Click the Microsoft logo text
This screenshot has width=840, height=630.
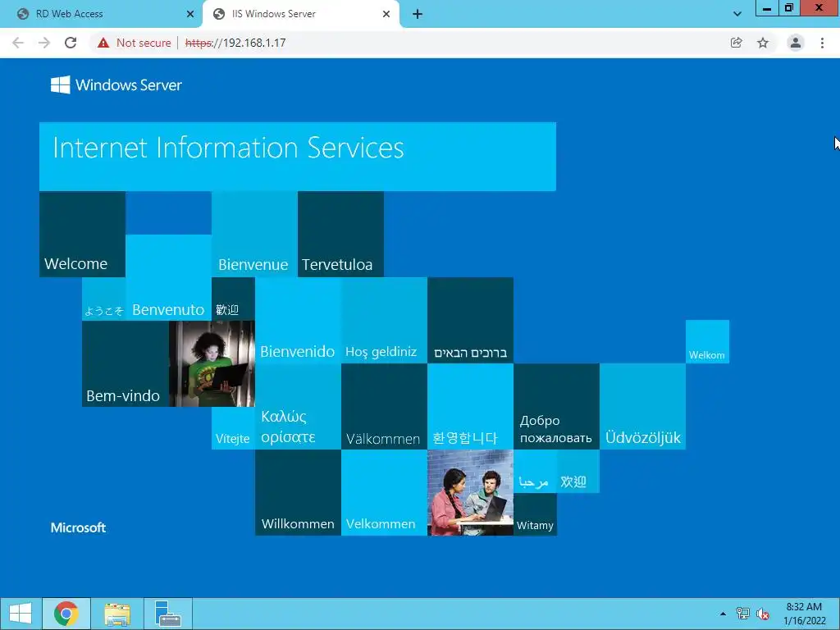click(x=78, y=527)
